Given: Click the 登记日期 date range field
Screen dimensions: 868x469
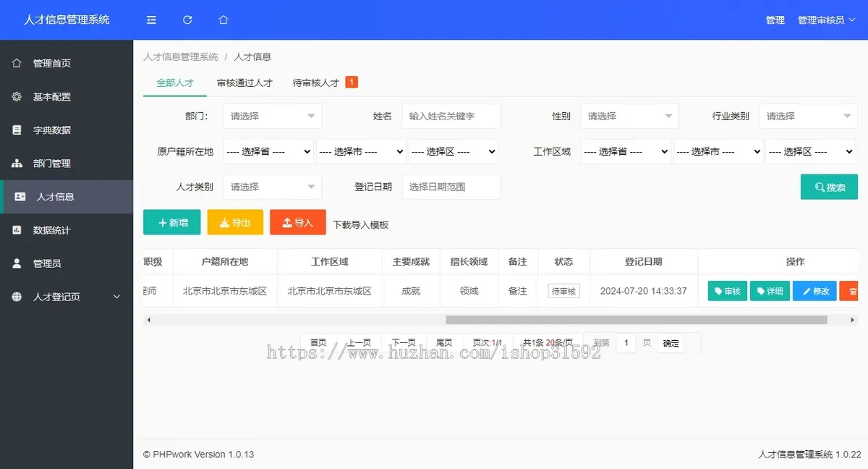Looking at the screenshot, I should pos(451,187).
